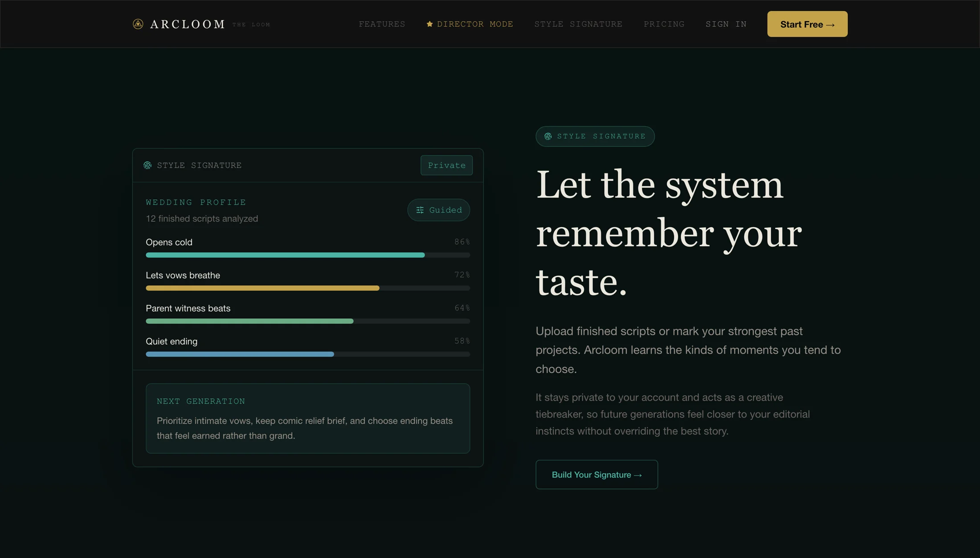The width and height of the screenshot is (980, 558).
Task: Click the Quiet ending progress bar
Action: pos(308,354)
